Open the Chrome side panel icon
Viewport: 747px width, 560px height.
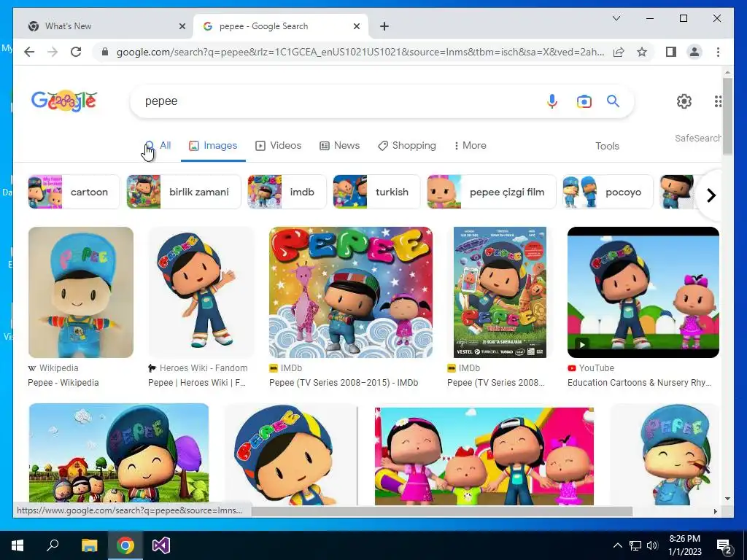coord(671,52)
